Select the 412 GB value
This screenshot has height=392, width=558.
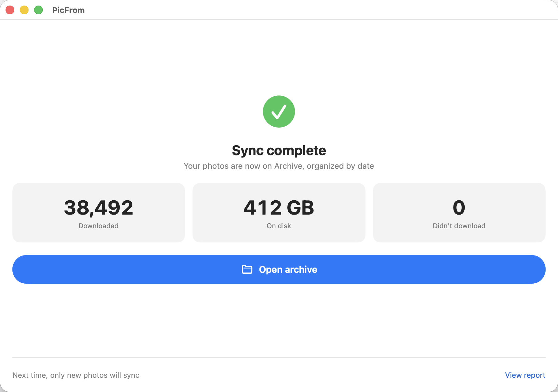[279, 207]
